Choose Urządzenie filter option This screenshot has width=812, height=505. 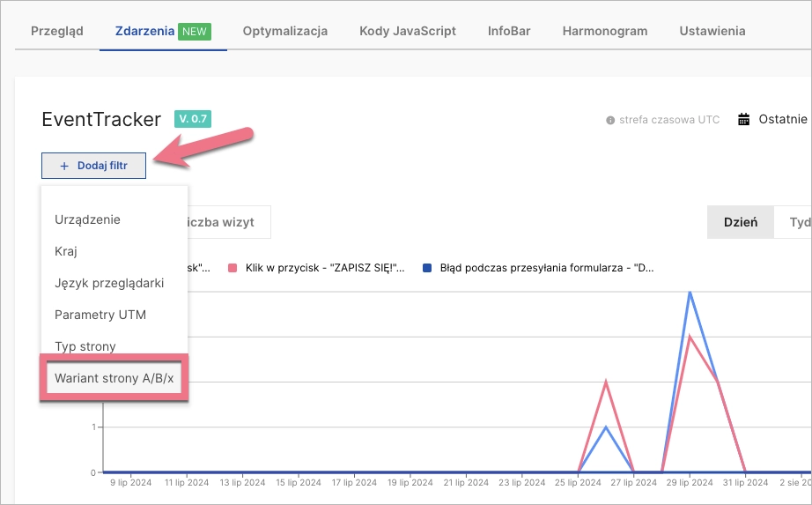pos(87,219)
